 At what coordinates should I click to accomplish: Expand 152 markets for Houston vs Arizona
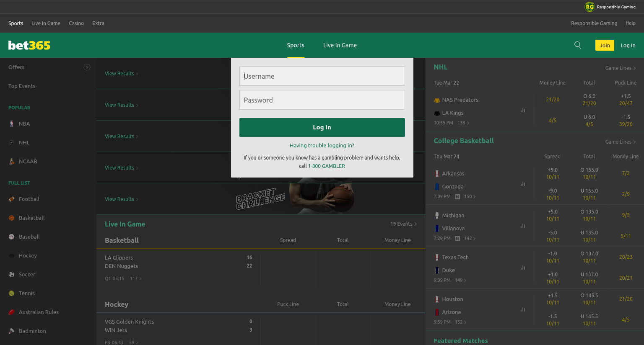tap(460, 322)
